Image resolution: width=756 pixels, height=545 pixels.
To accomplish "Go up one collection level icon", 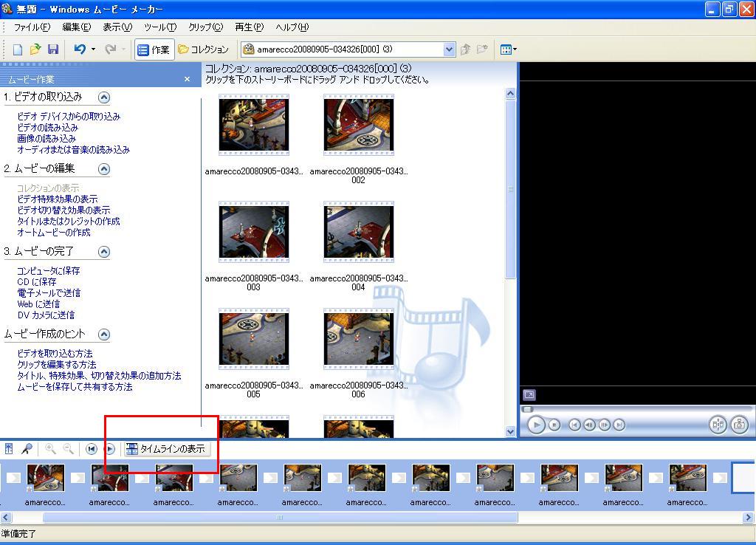I will [465, 49].
